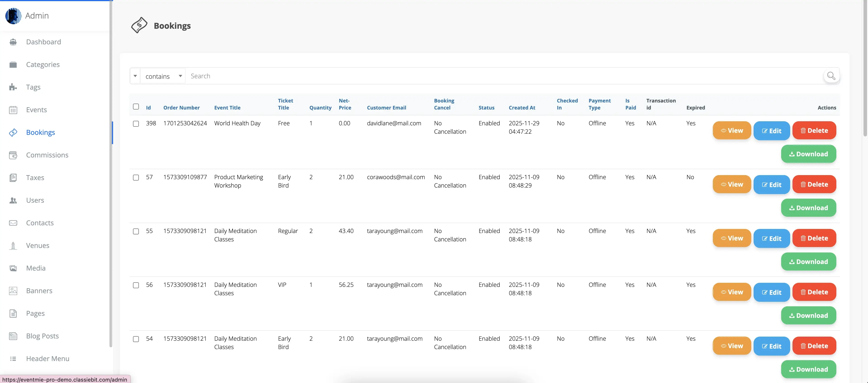Switch to the Blog Posts section
The width and height of the screenshot is (868, 383).
coord(43,336)
